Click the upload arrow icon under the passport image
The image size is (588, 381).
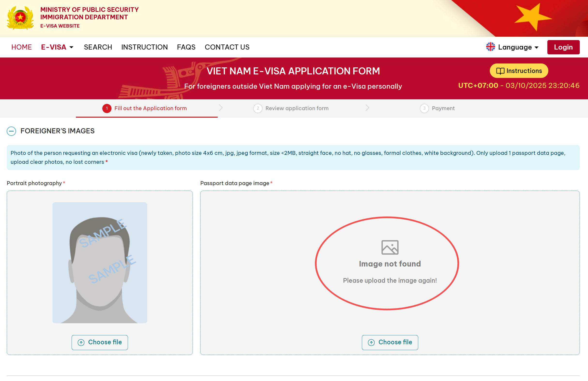pyautogui.click(x=371, y=342)
